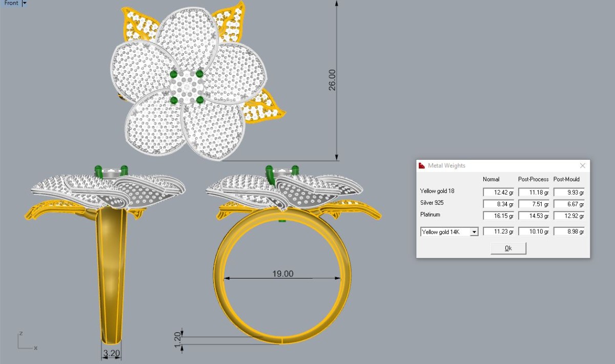Screen dimensions: 615x364
Task: Open the Front viewport dropdown arrow
Action: pyautogui.click(x=25, y=3)
